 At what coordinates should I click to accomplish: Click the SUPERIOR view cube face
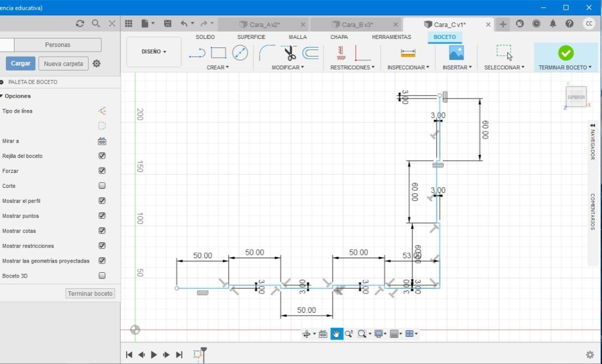576,97
